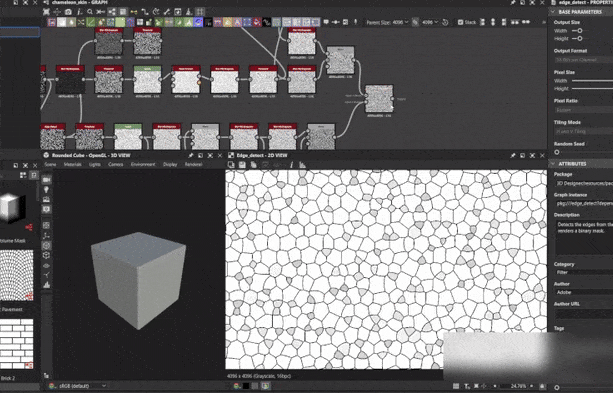Viewport: 613px width, 393px height.
Task: Save the 2D view image with floppy icon
Action: coord(242,165)
